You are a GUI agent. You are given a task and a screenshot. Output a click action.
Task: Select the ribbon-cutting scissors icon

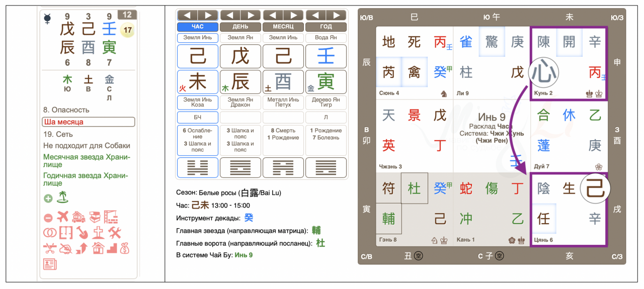pos(49,248)
